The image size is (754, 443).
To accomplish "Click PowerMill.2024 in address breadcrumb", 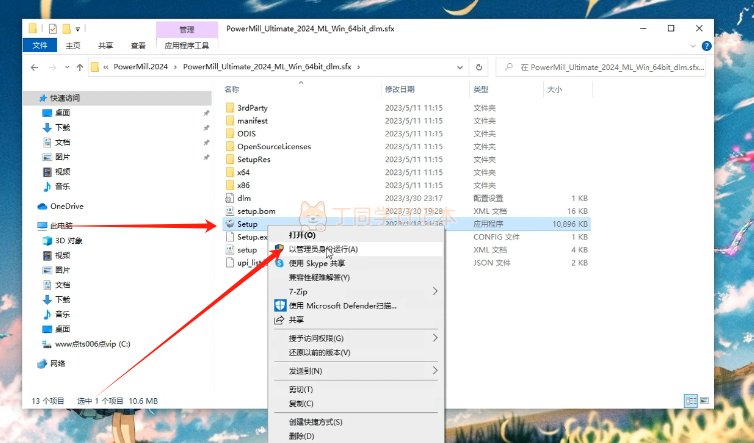I will (x=141, y=67).
